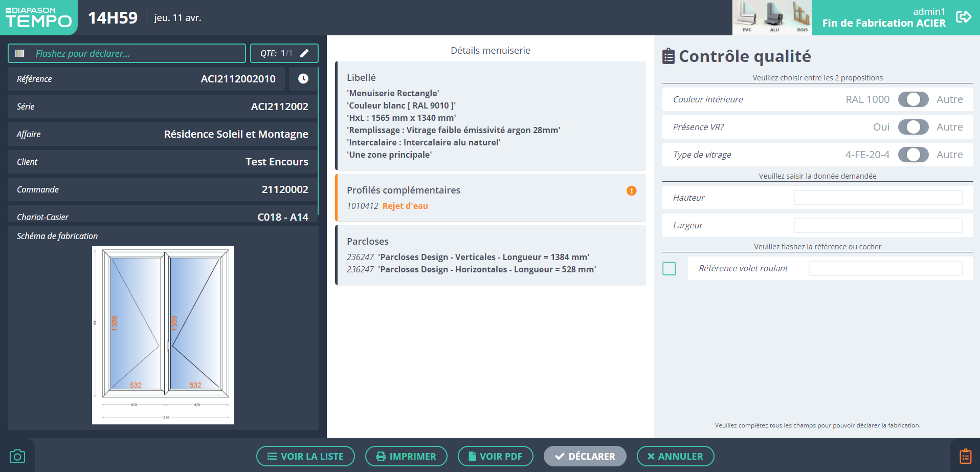Click the VOIR LA LISTE button

click(305, 456)
